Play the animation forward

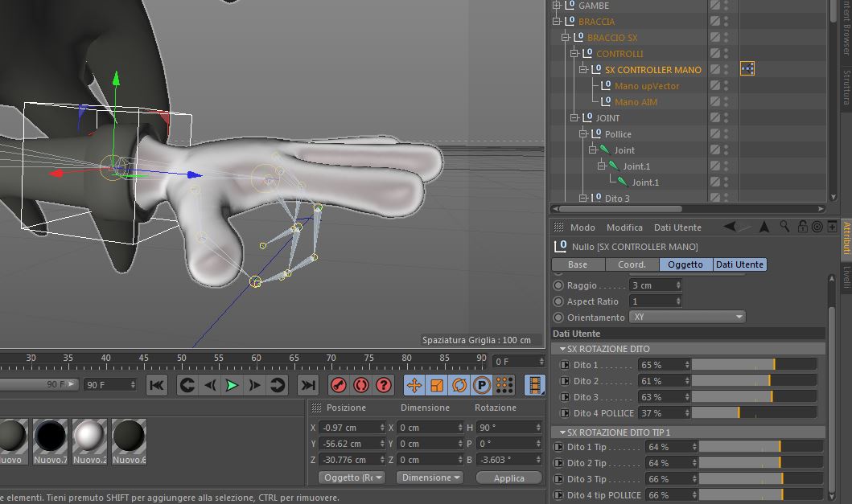tap(232, 386)
